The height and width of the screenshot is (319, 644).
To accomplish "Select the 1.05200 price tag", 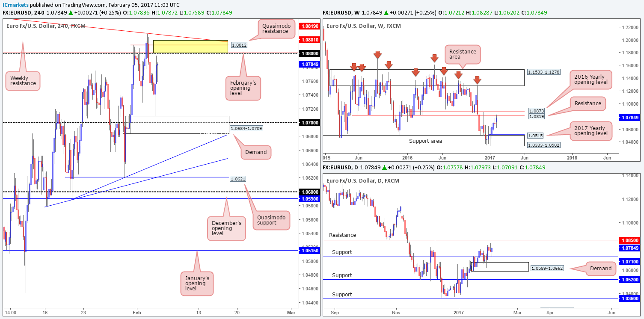I will pos(629,279).
